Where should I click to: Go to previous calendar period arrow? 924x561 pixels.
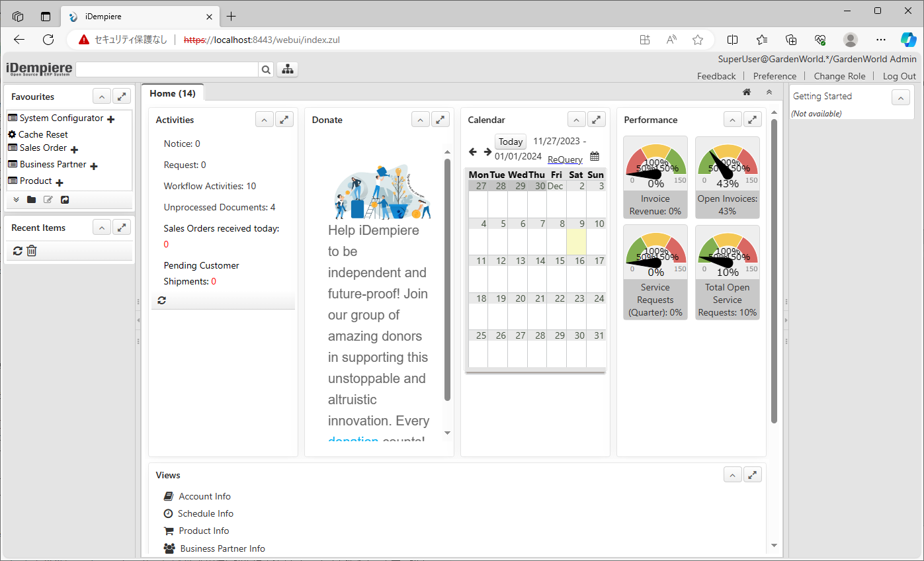[472, 151]
